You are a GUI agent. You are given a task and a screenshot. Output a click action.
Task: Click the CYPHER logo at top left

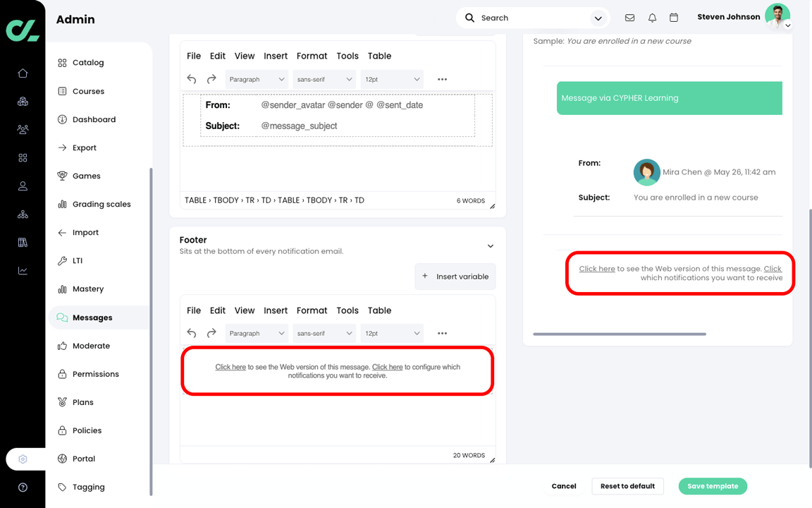[23, 30]
